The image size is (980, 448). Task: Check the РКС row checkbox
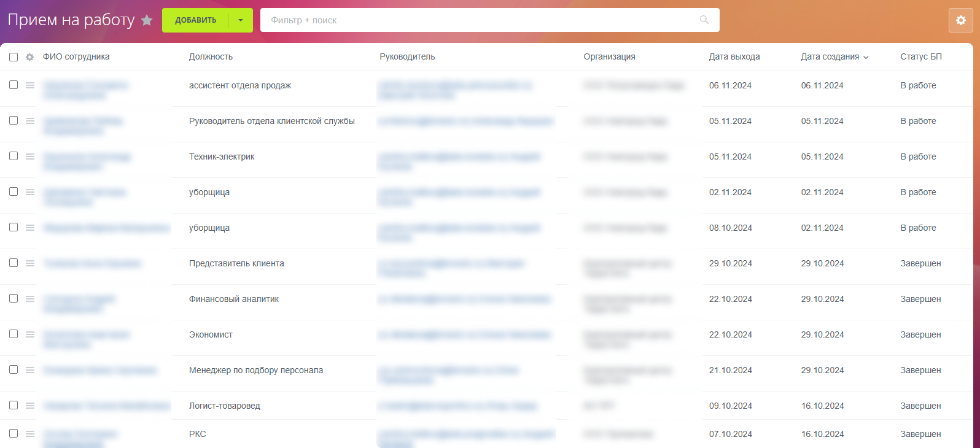pyautogui.click(x=14, y=433)
